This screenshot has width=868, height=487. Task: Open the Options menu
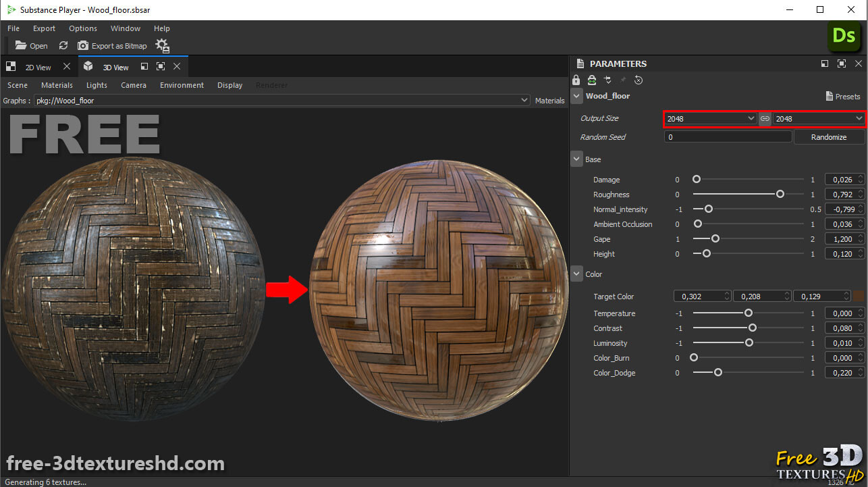click(82, 28)
